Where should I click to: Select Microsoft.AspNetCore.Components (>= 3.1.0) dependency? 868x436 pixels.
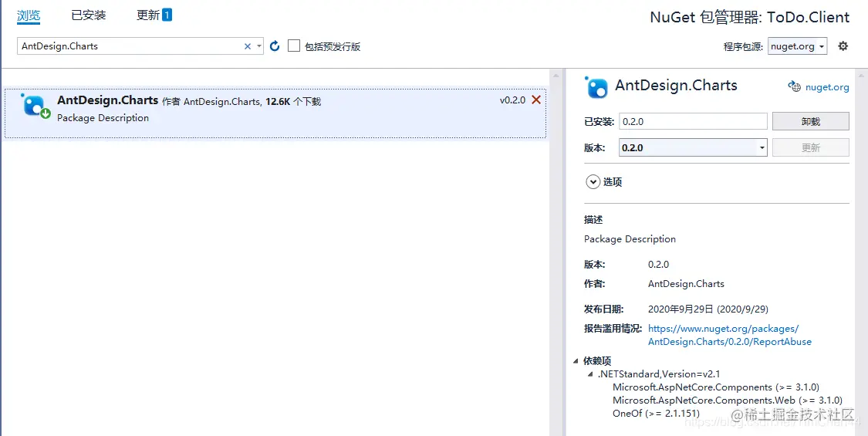click(716, 387)
